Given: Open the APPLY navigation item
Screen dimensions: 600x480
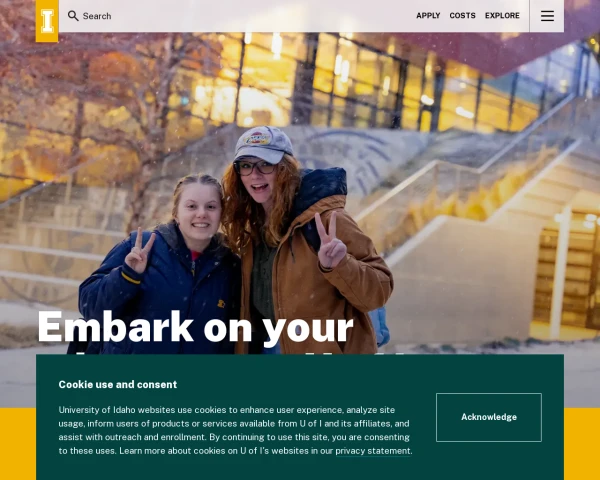Looking at the screenshot, I should [428, 16].
